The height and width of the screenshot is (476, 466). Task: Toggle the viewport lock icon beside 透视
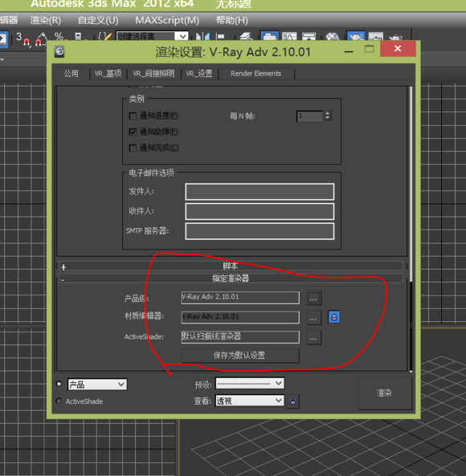(x=292, y=401)
